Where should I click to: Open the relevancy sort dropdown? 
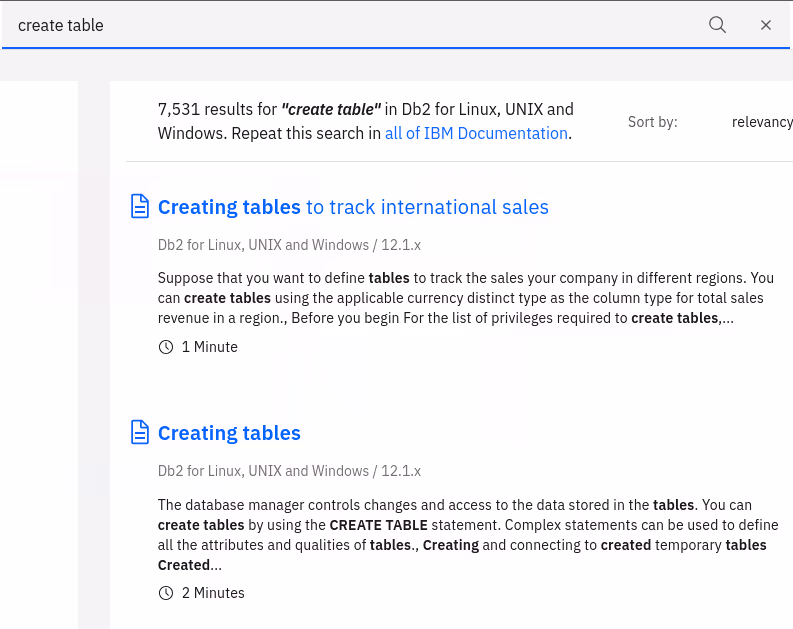pyautogui.click(x=762, y=122)
